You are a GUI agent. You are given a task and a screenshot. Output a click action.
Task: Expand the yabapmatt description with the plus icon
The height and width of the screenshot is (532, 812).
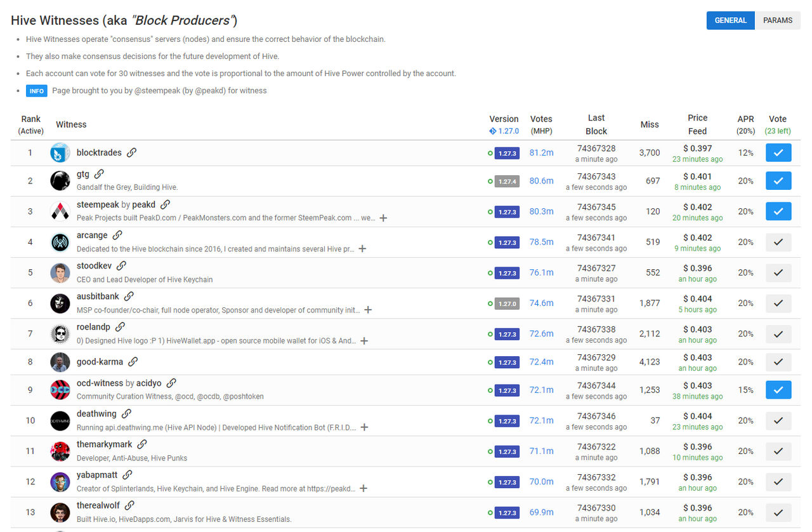pos(363,489)
